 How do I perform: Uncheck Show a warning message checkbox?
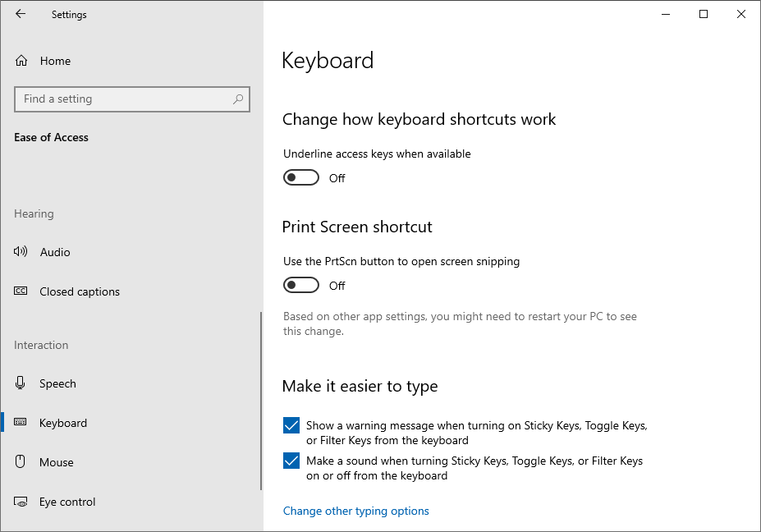(291, 425)
